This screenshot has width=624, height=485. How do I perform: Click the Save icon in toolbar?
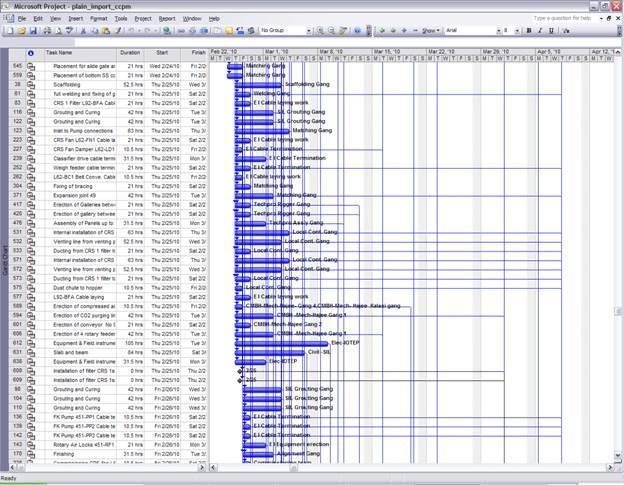point(31,31)
